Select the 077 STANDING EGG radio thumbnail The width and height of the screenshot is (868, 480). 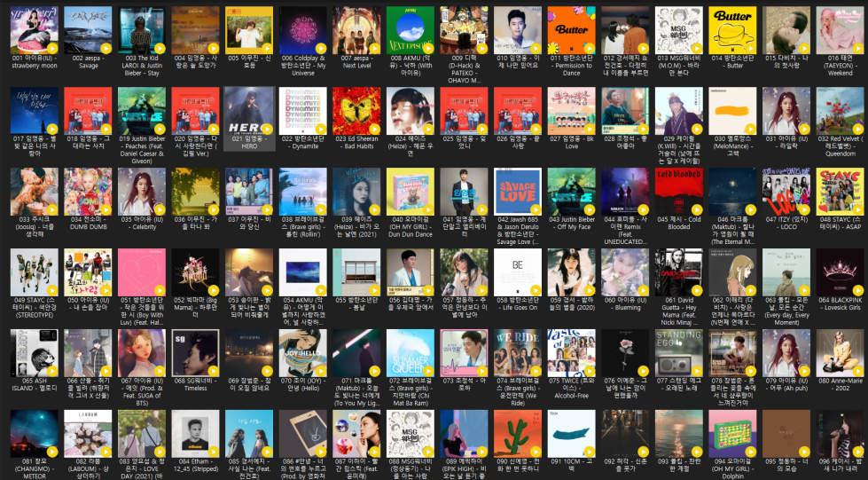pyautogui.click(x=678, y=353)
